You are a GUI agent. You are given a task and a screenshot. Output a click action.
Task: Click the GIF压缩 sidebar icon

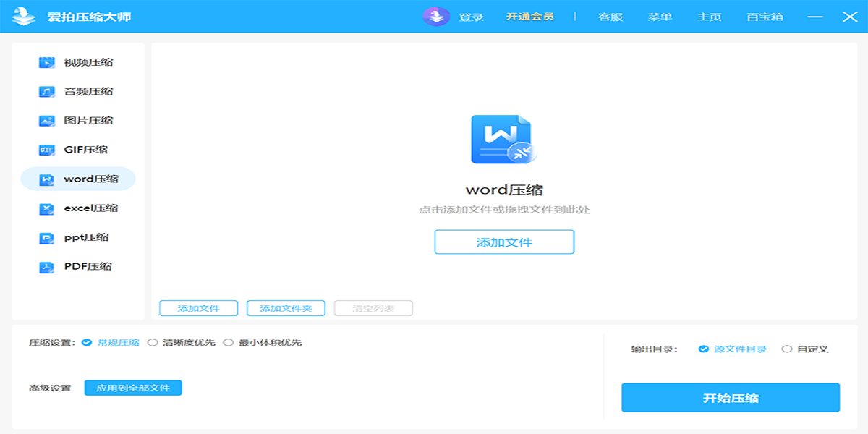[47, 150]
